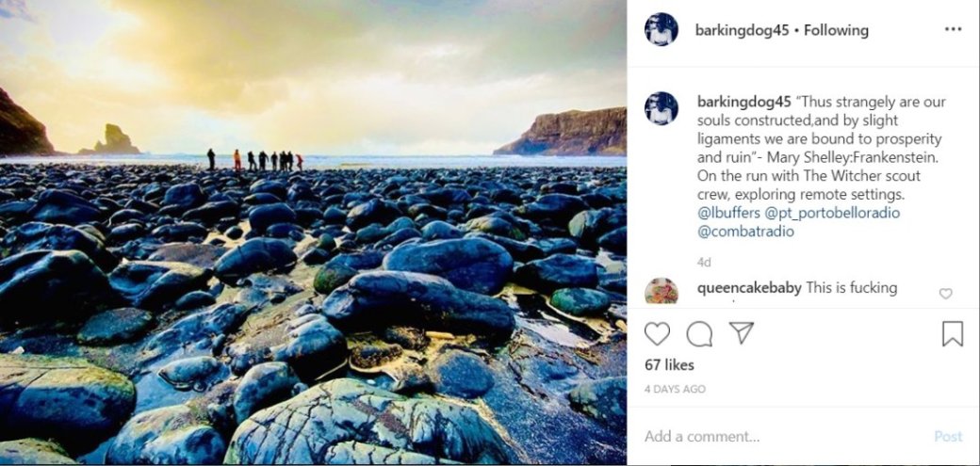View the list of 67 likes
This screenshot has height=466, width=980.
669,365
